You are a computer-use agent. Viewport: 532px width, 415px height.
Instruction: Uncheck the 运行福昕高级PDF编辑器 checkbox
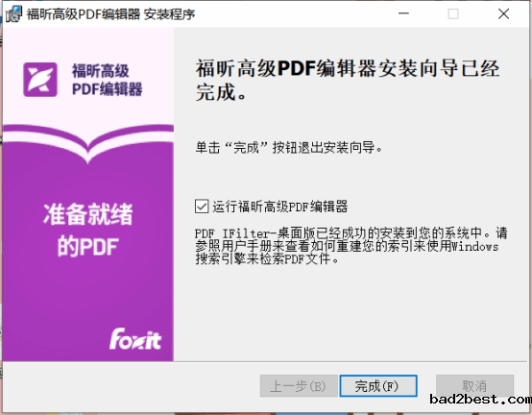click(x=202, y=207)
